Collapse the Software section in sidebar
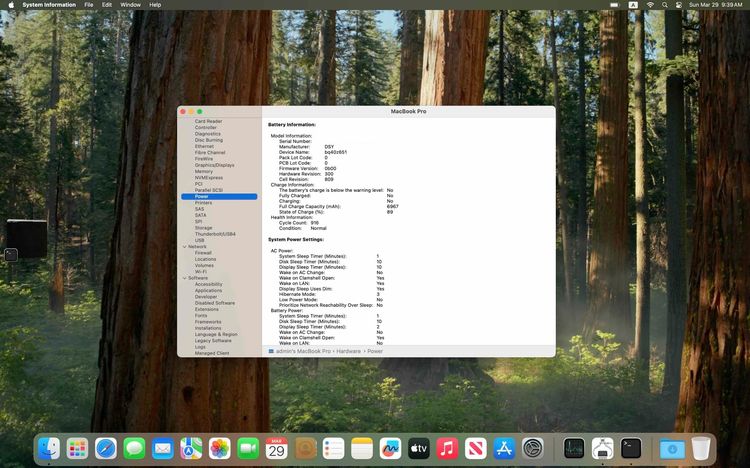Viewport: 750px width, 468px height. [185, 278]
